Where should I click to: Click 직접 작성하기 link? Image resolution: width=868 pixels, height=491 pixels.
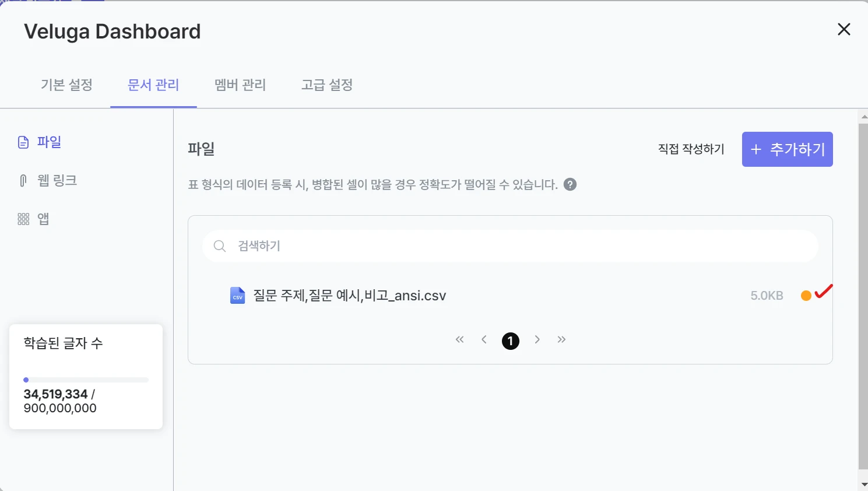tap(691, 149)
